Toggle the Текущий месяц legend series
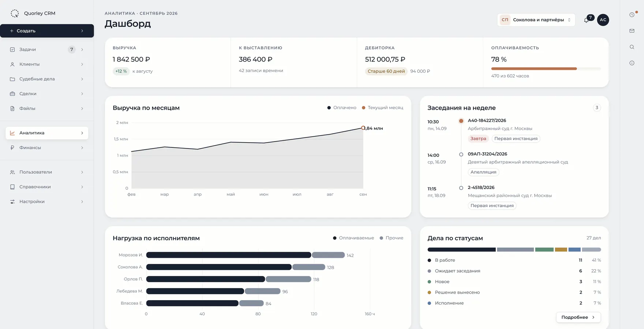The width and height of the screenshot is (644, 329). click(382, 107)
